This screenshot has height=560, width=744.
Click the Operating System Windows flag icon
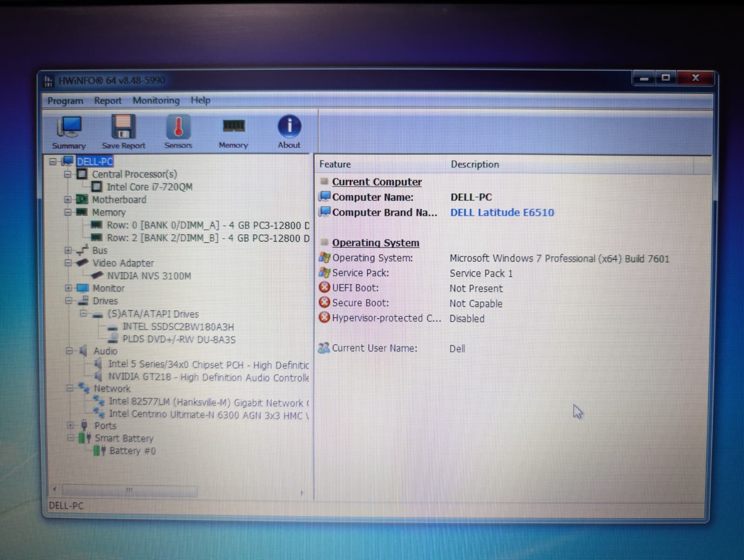tap(324, 257)
